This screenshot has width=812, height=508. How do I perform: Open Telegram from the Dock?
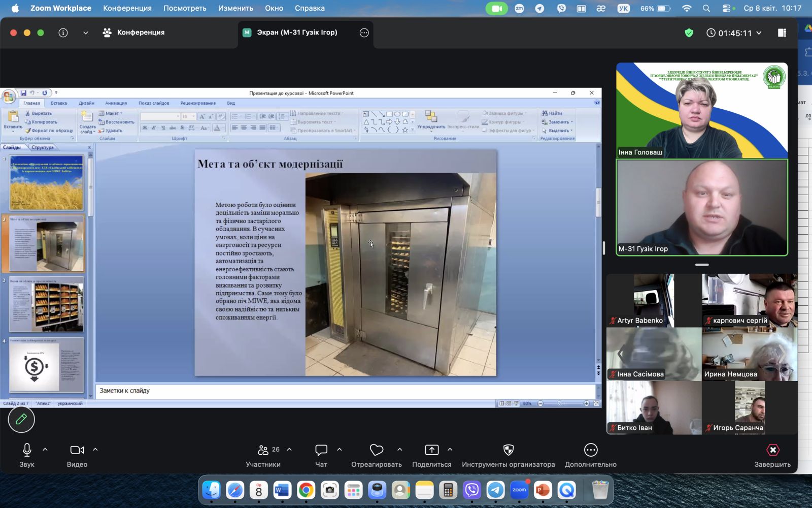point(495,490)
